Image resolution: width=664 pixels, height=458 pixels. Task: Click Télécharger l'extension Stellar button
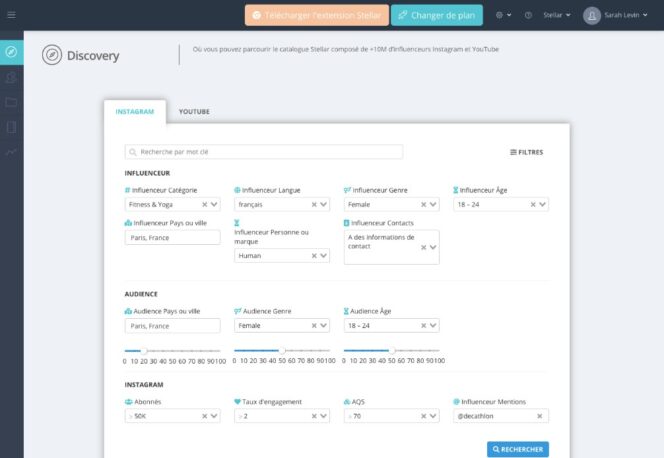tap(315, 15)
